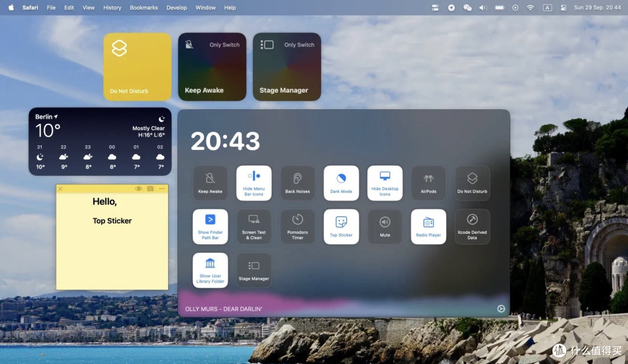Open the Edit menu
The height and width of the screenshot is (364, 628).
(x=69, y=8)
